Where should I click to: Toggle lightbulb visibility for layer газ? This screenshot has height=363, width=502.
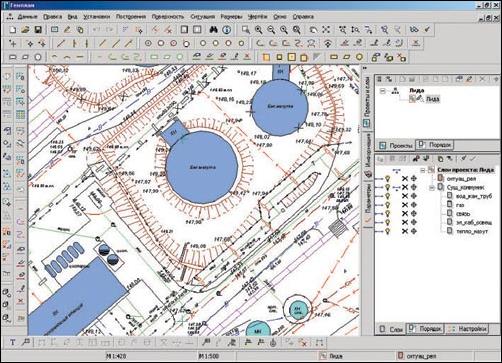[388, 205]
